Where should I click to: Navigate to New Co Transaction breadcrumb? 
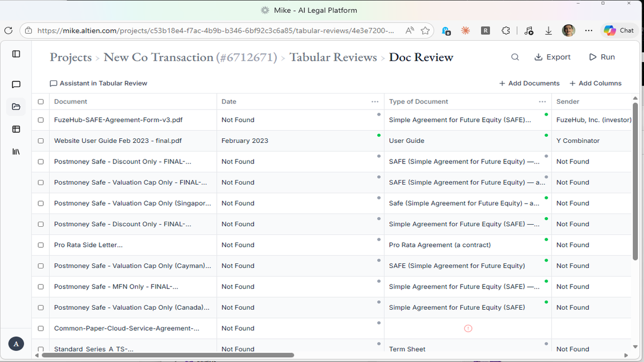pyautogui.click(x=190, y=57)
